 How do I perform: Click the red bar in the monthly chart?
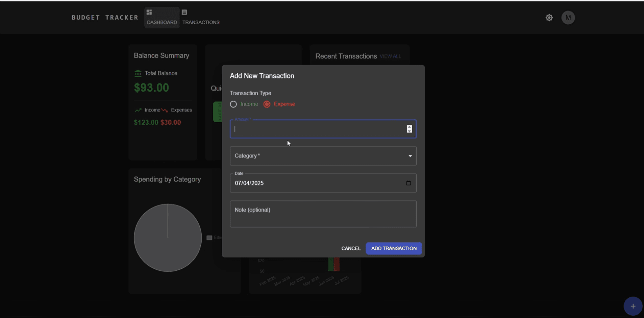pos(337,264)
